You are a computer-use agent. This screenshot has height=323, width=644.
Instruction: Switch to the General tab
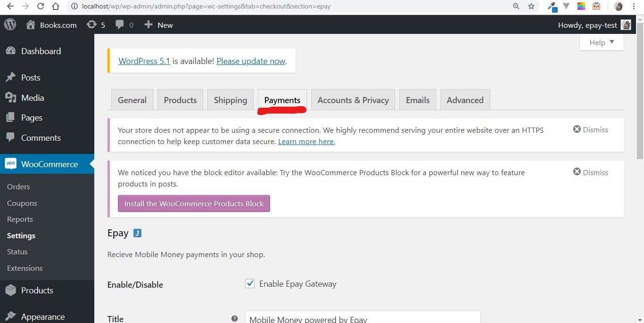pos(132,100)
